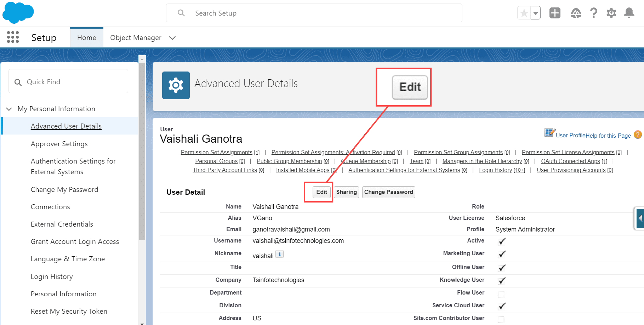The height and width of the screenshot is (325, 644).
Task: Click the Offline User checkbox
Action: pyautogui.click(x=501, y=268)
